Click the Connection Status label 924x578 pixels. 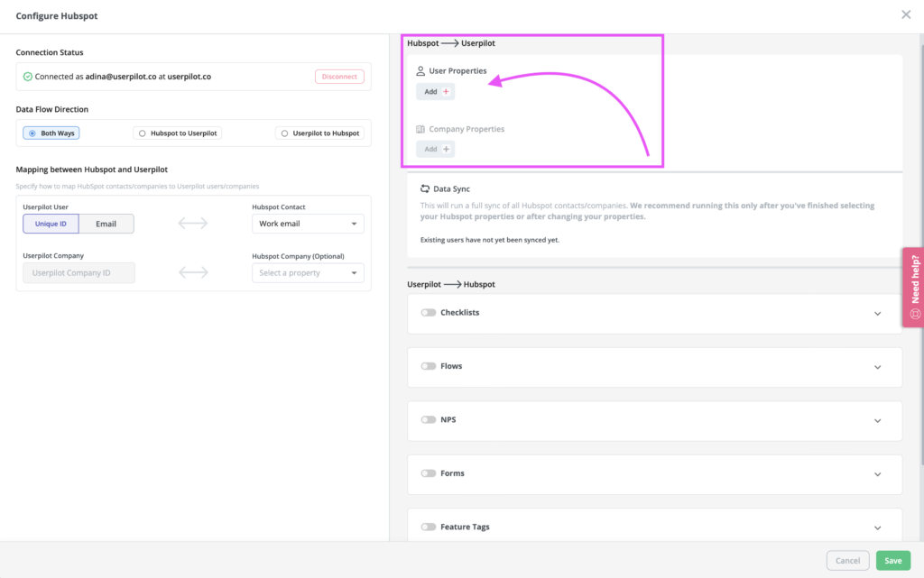pos(50,52)
